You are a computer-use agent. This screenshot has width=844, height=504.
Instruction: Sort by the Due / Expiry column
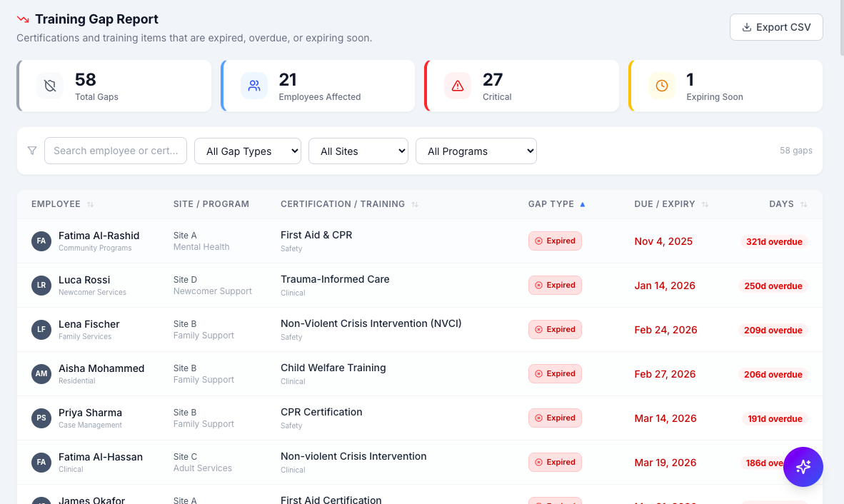pyautogui.click(x=671, y=204)
